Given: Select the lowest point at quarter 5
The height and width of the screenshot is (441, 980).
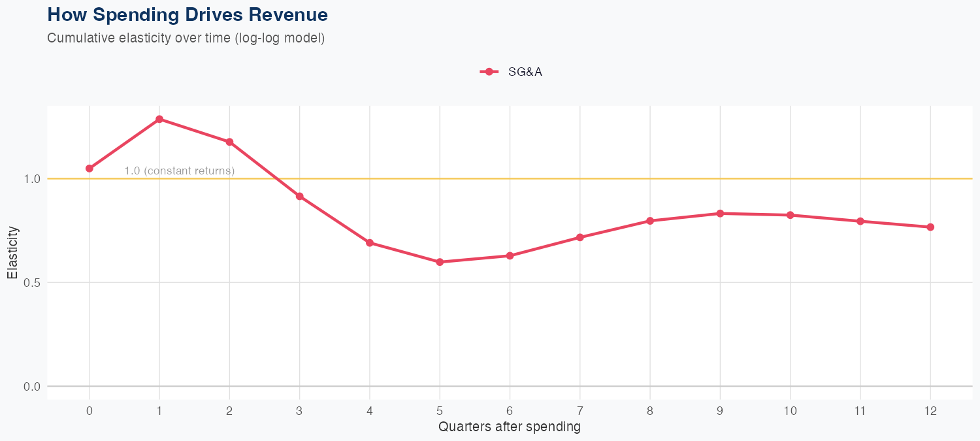Looking at the screenshot, I should click(x=440, y=262).
